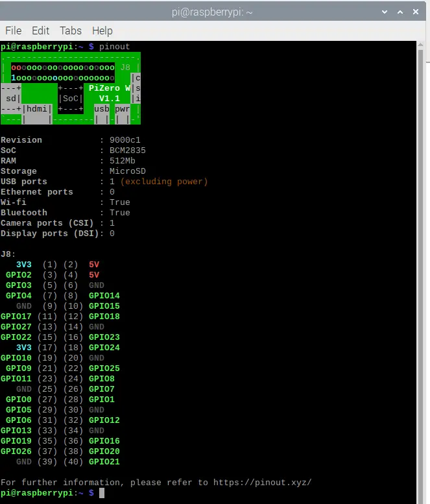Viewport: 430px width, 504px height.
Task: Click the 'Camera ports (CSI)' label
Action: coord(47,223)
